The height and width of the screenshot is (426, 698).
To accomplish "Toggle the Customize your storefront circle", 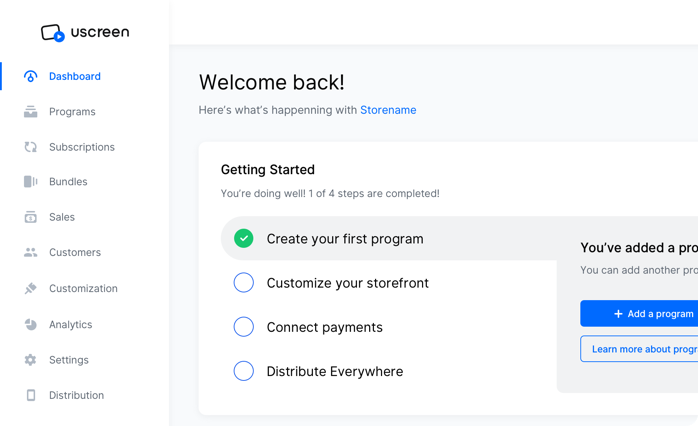I will point(243,283).
